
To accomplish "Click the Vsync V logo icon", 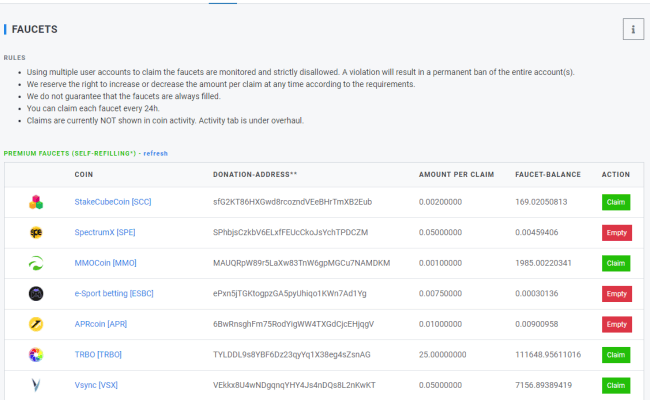I will point(36,385).
